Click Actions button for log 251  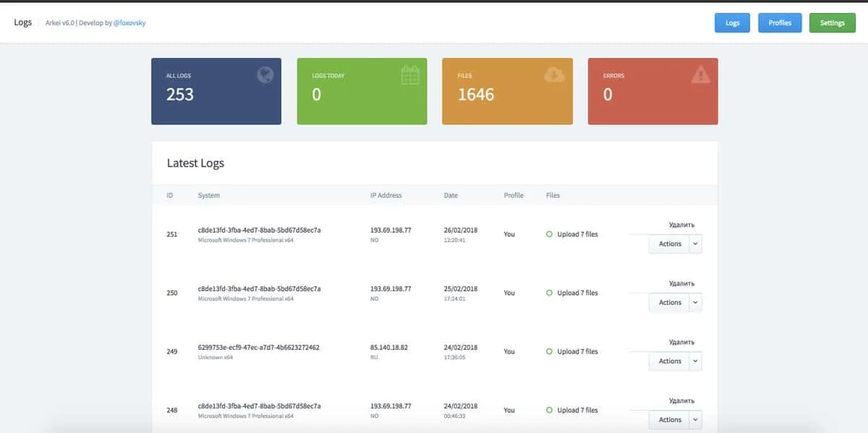[670, 244]
